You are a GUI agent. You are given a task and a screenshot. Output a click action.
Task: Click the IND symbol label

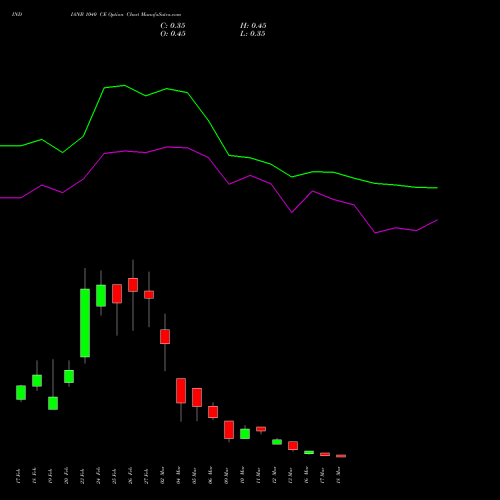(17, 14)
